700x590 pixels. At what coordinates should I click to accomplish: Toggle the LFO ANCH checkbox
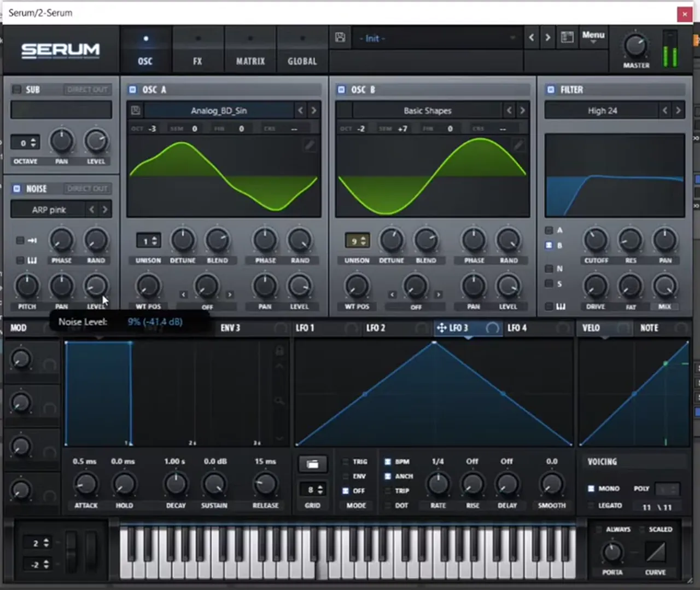point(388,476)
